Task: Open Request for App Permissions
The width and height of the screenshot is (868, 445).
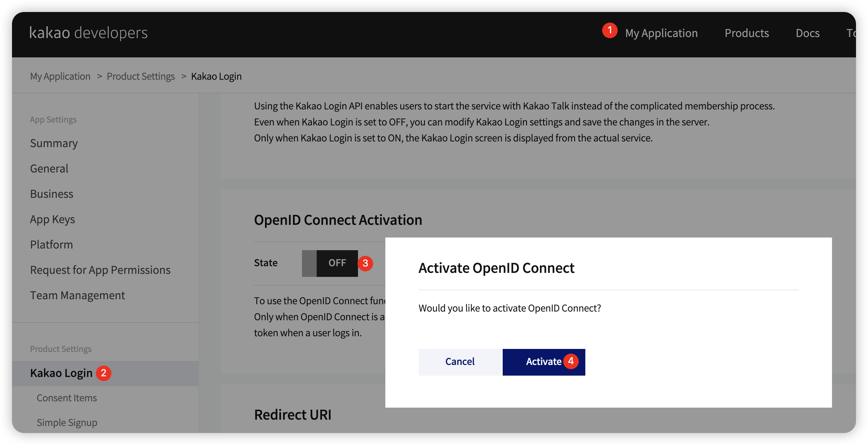Action: pyautogui.click(x=100, y=270)
